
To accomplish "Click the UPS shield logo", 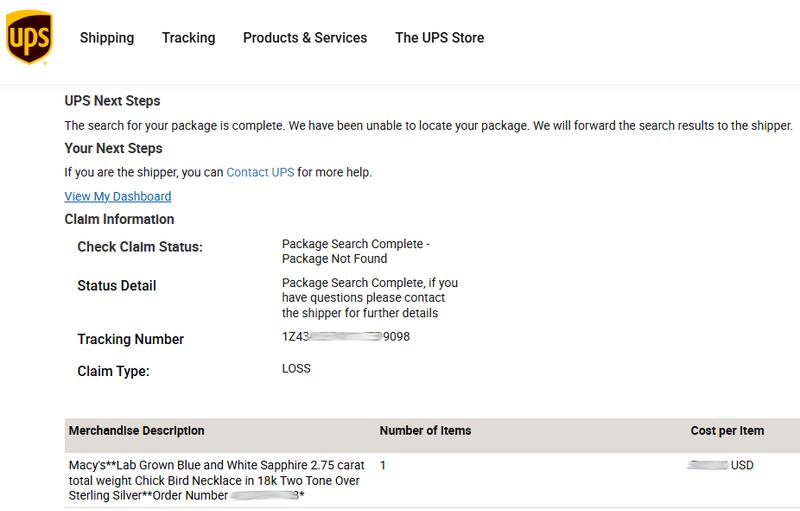I will point(29,37).
